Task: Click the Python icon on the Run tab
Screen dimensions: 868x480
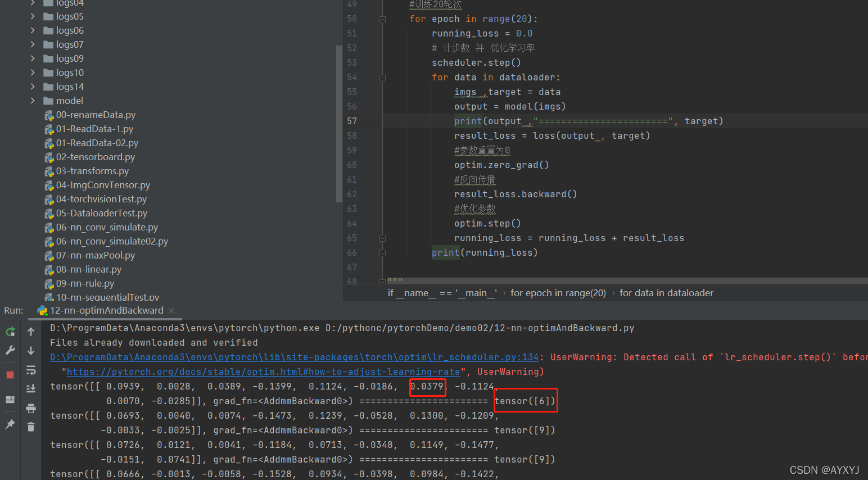Action: (42, 310)
